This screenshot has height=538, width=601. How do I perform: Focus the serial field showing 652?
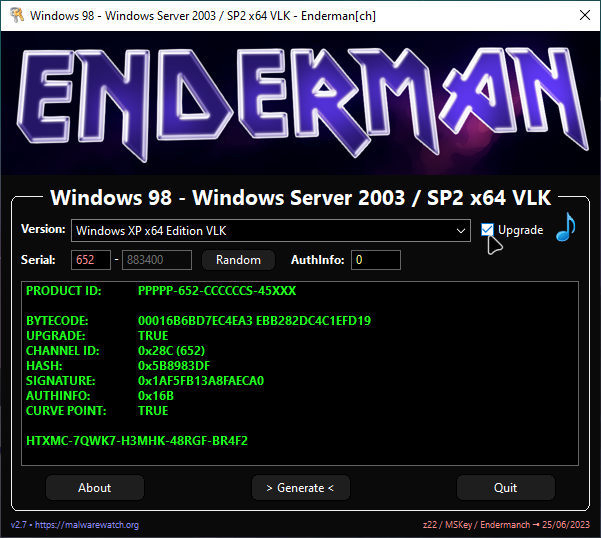(x=91, y=260)
